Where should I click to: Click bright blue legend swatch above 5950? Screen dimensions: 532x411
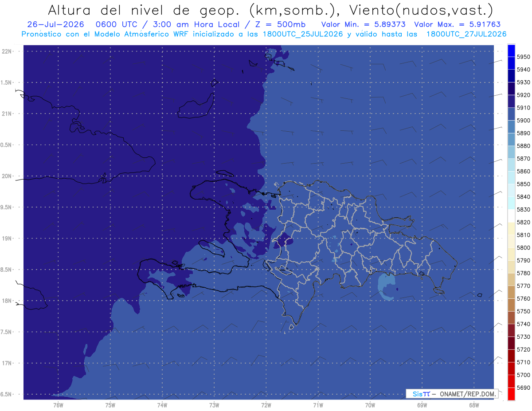point(511,51)
